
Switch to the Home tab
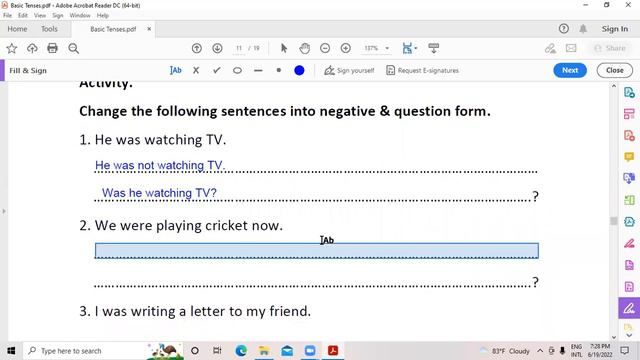[x=17, y=29]
